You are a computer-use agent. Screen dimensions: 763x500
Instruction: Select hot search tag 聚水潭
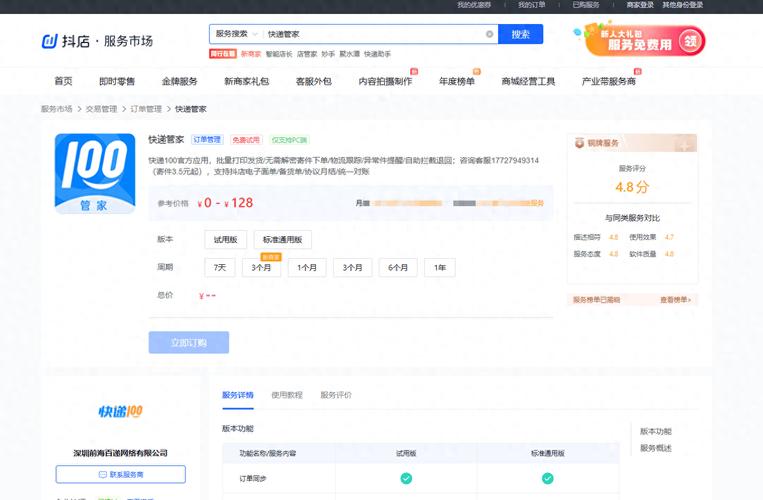point(349,54)
